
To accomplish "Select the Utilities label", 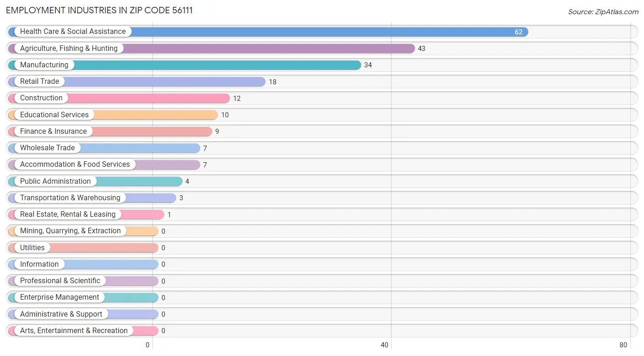I will click(x=33, y=247).
